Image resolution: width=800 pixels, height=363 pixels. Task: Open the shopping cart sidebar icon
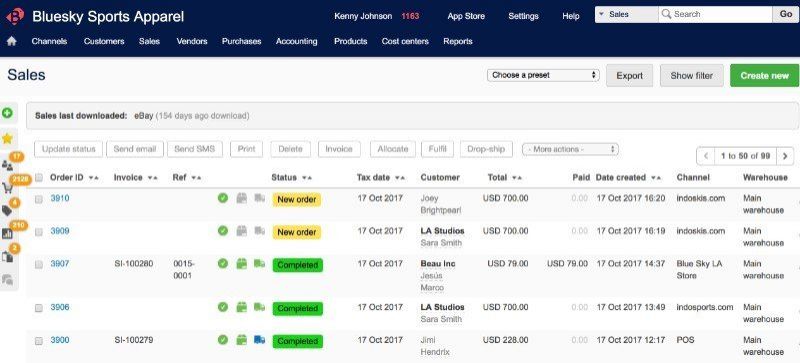(7, 187)
